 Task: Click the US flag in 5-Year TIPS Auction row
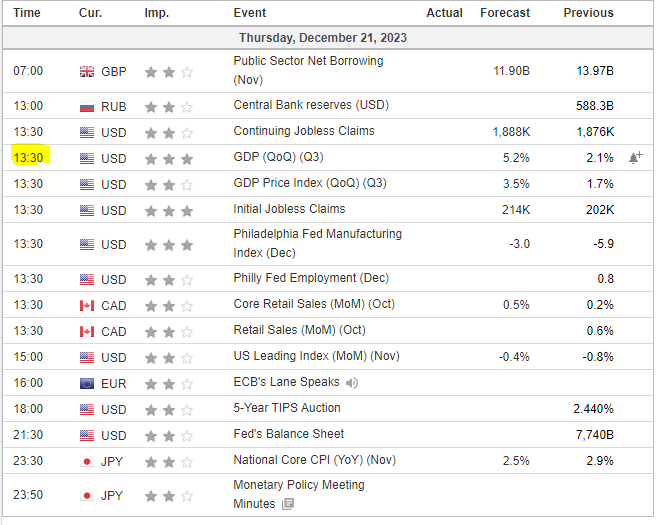(87, 409)
